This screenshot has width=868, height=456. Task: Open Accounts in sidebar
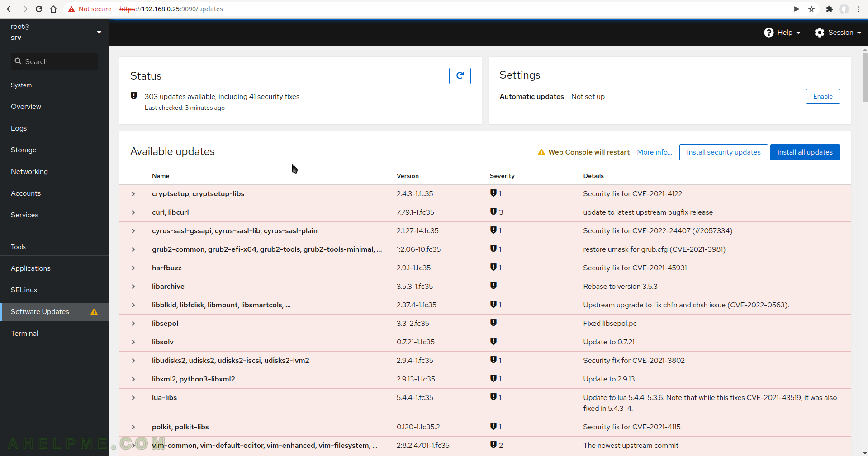54,193
